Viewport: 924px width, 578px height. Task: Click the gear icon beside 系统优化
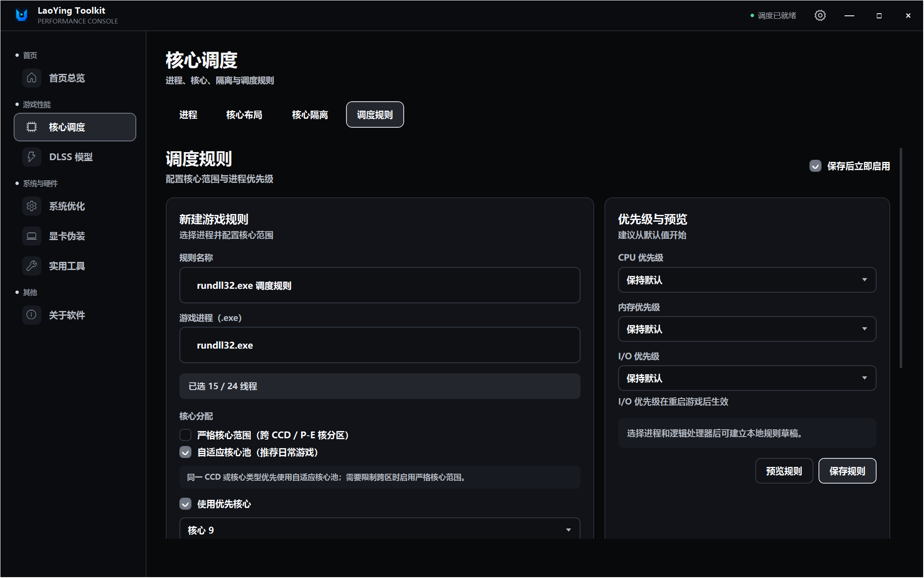click(x=32, y=206)
